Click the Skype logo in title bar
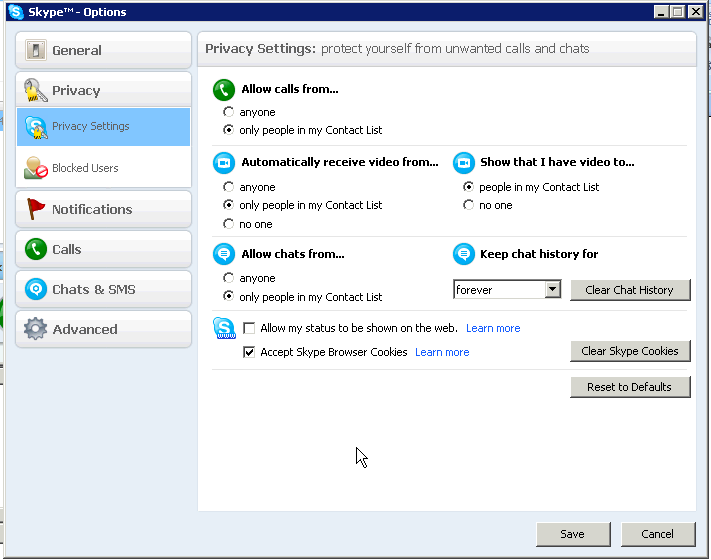Screen dimensions: 711x560 16,12
